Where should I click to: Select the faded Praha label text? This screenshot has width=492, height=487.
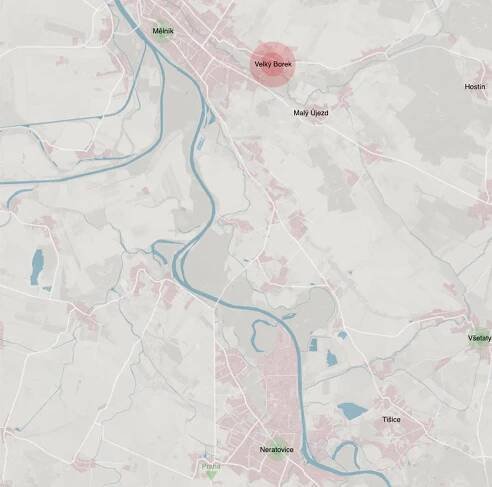coord(211,466)
